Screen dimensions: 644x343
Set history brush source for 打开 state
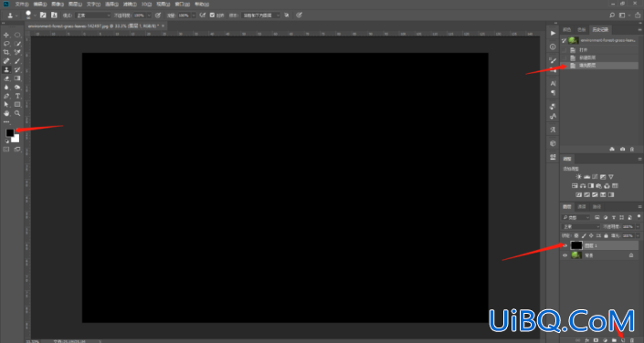click(x=565, y=50)
